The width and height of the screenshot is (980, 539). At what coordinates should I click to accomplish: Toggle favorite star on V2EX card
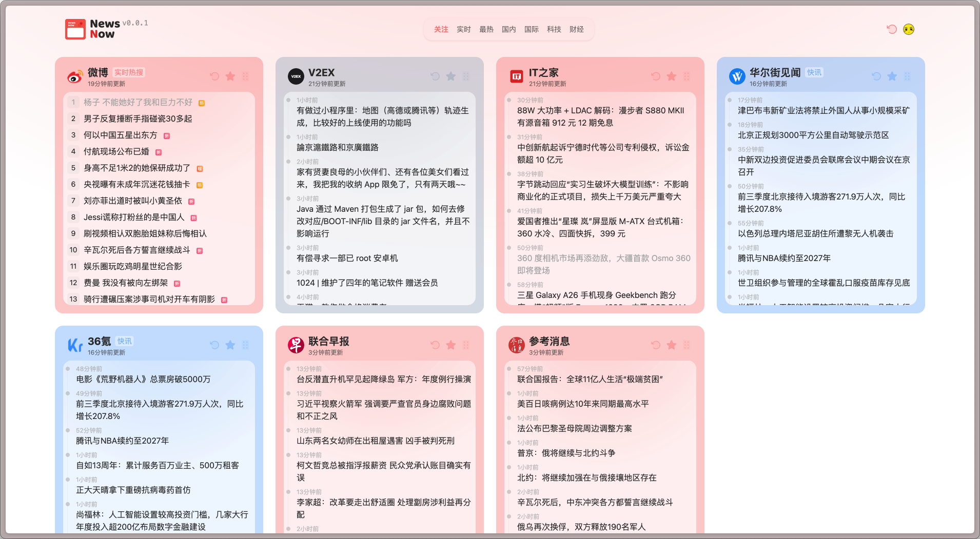(x=451, y=76)
